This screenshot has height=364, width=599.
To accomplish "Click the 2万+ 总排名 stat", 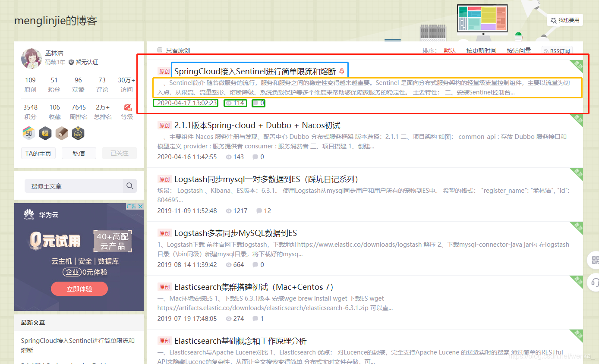I will coord(103,112).
